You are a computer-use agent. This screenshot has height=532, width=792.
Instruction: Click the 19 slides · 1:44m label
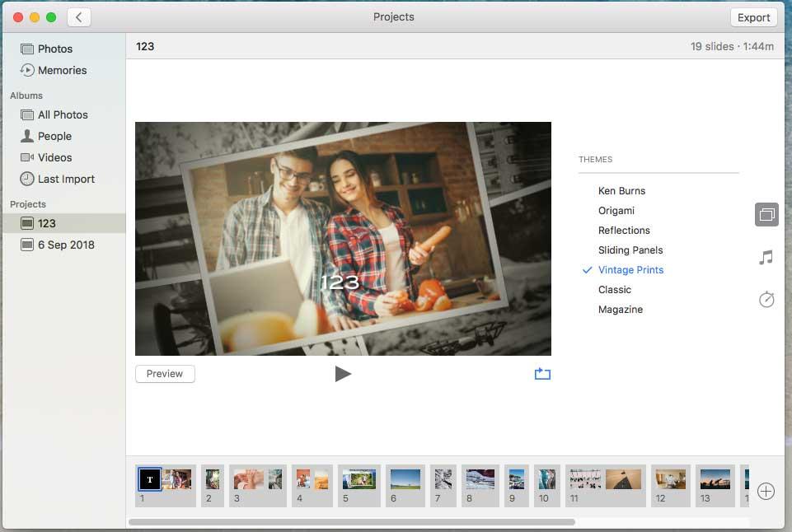[x=732, y=46]
